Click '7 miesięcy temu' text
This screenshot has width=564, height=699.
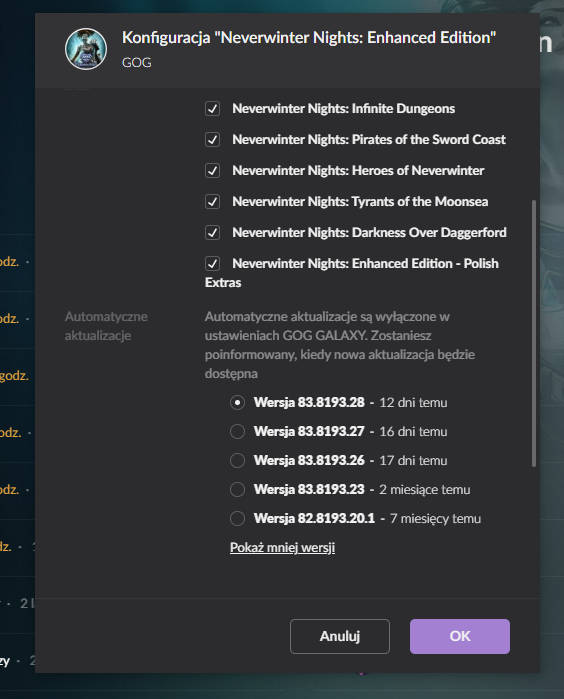click(x=435, y=518)
